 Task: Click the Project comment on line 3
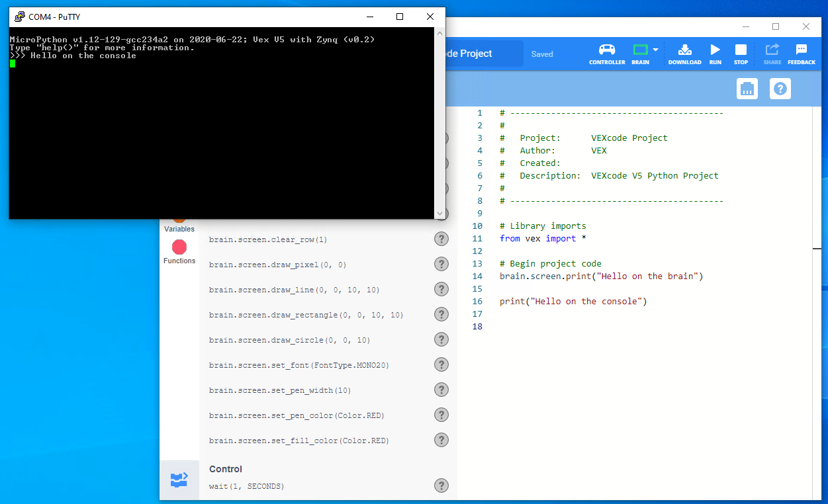pyautogui.click(x=584, y=138)
